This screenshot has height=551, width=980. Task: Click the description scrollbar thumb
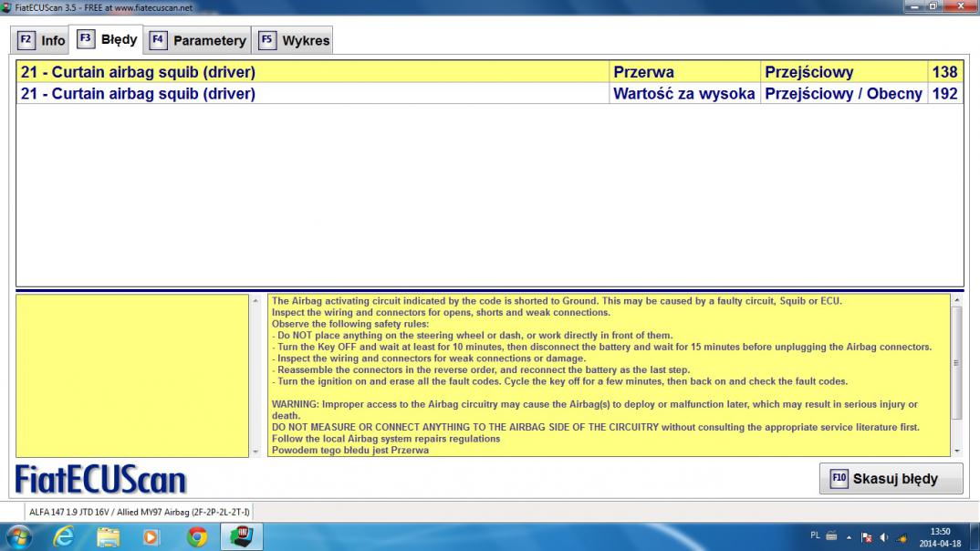coord(956,363)
